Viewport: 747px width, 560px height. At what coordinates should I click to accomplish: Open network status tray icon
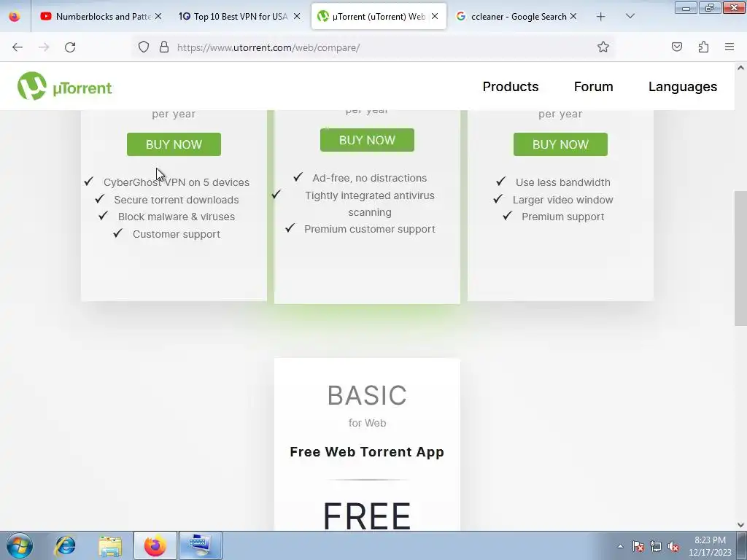click(x=656, y=547)
